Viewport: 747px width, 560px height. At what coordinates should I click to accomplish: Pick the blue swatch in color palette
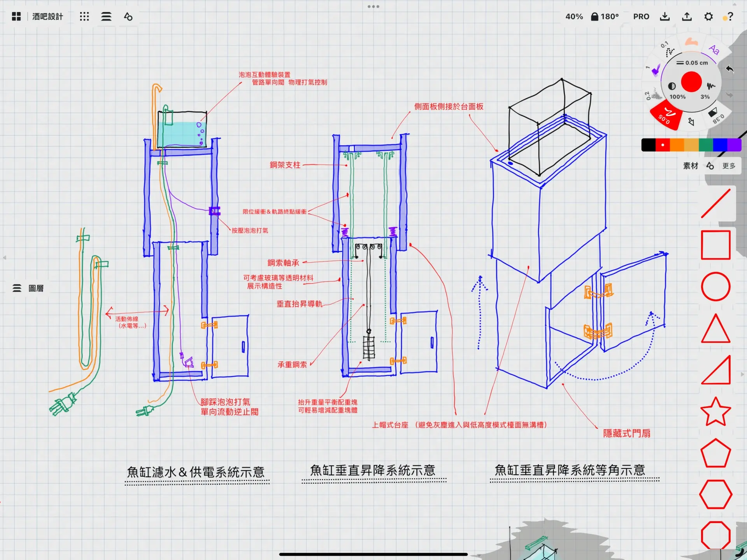point(720,145)
